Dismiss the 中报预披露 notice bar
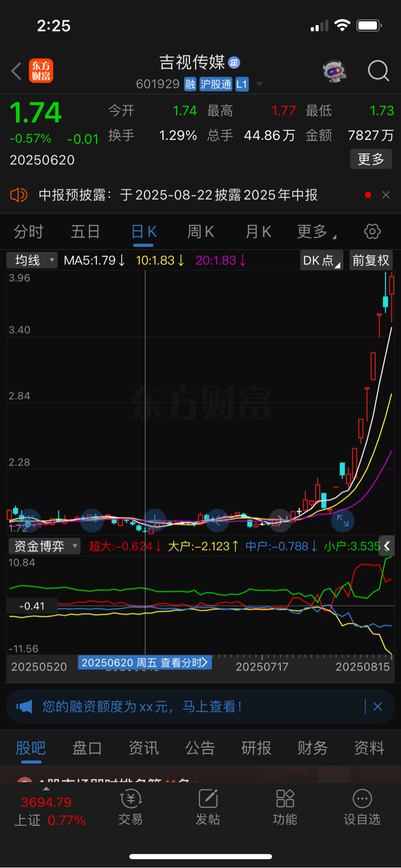401x868 pixels. tap(386, 195)
